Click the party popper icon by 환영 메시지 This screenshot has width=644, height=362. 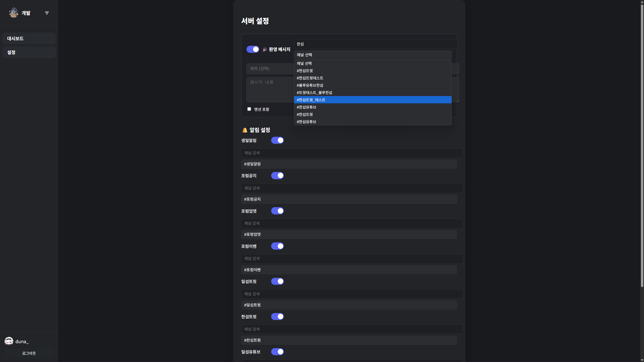(x=265, y=50)
